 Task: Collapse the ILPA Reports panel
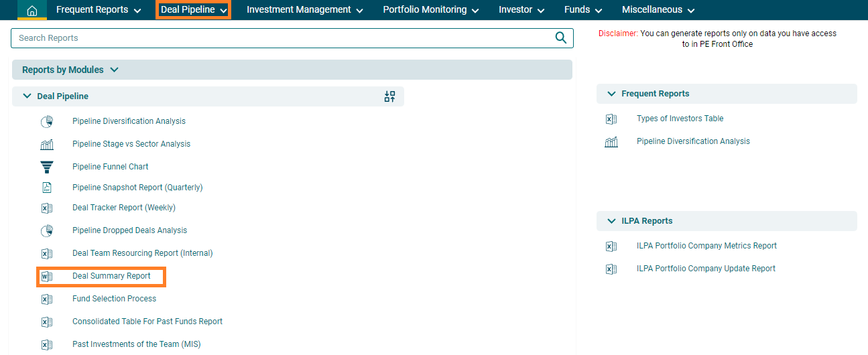click(611, 221)
